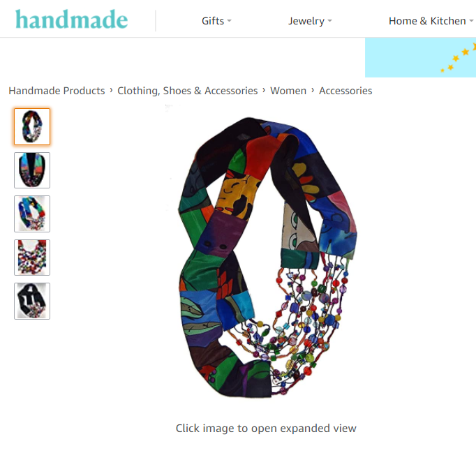476x469 pixels.
Task: Click chevron before Accessories breadcrumb
Action: 313,91
